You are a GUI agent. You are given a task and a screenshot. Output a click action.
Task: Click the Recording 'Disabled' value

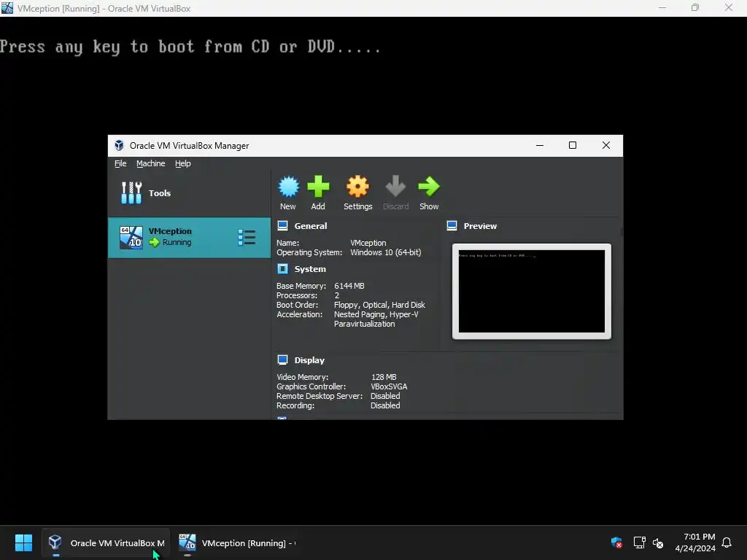385,405
